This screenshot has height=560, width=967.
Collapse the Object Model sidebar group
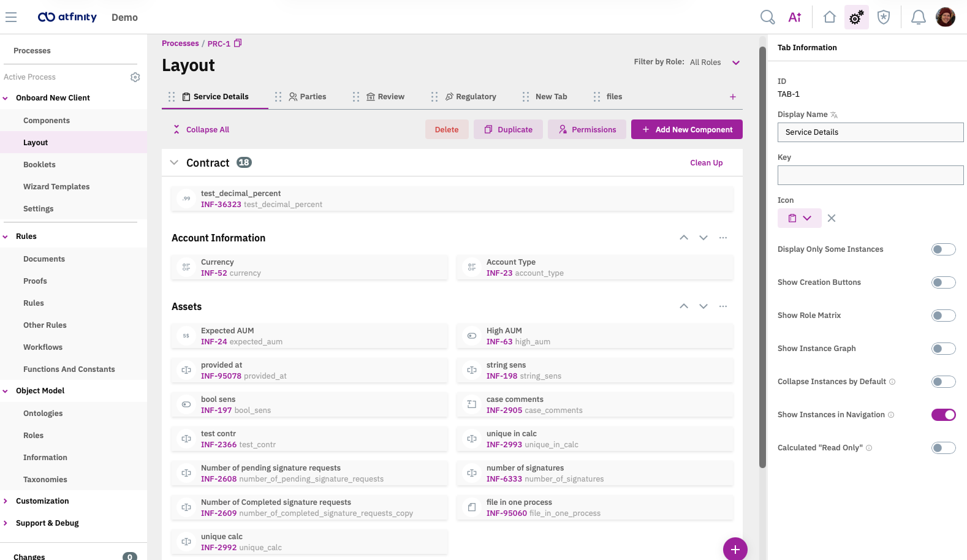(x=6, y=391)
